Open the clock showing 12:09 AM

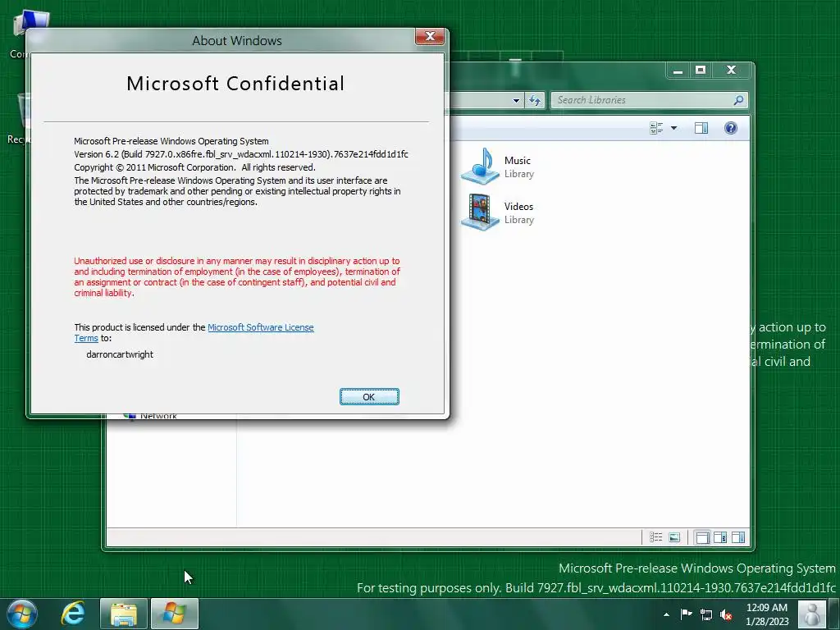pyautogui.click(x=767, y=614)
